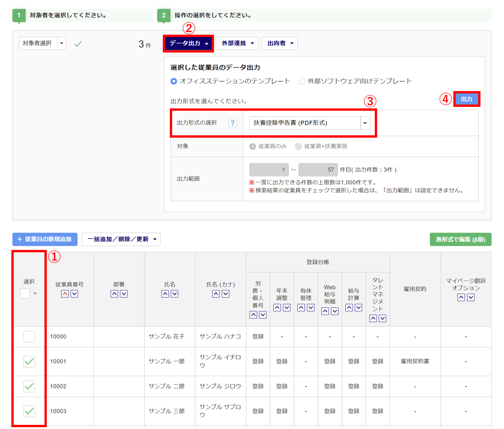Open 一括追加／削除／更新 dropdown menu

[x=121, y=239]
